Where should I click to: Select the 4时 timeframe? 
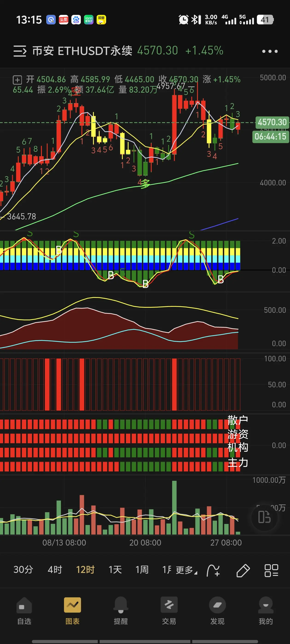pyautogui.click(x=55, y=569)
